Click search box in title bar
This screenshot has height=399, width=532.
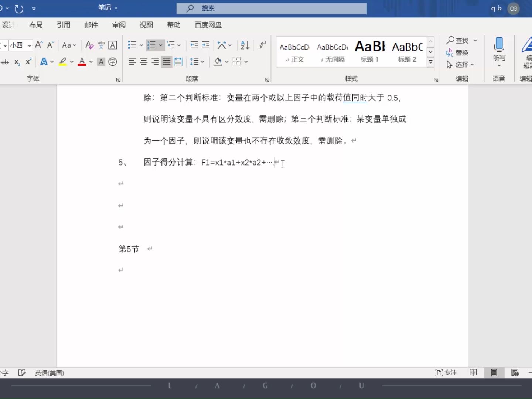click(x=272, y=8)
